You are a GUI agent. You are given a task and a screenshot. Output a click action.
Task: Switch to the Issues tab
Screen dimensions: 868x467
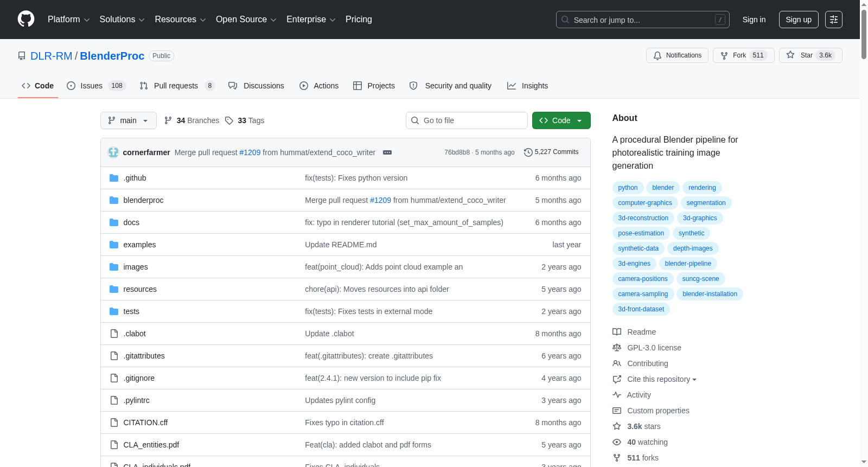pos(97,86)
